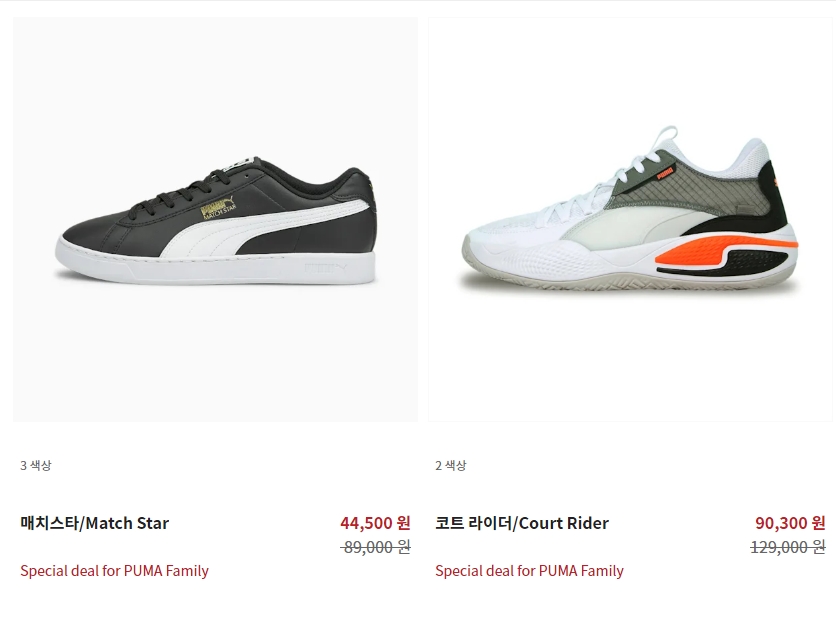This screenshot has width=836, height=624.
Task: Select the 3 색상 color count label
Action: point(36,465)
